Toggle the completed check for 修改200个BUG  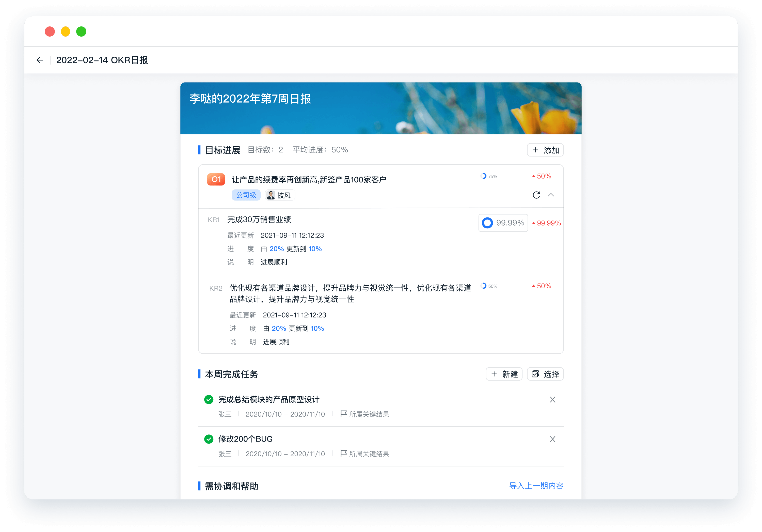tap(209, 439)
